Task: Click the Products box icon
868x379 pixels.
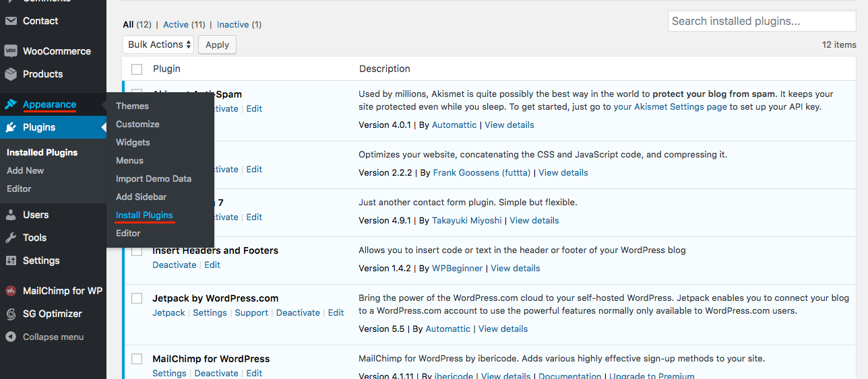Action: pos(11,74)
